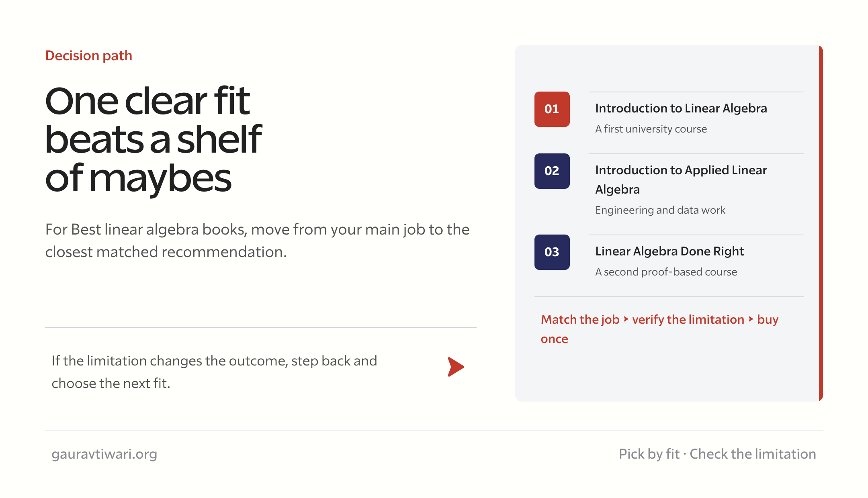Viewport: 868px width, 498px height.
Task: Open 'Linear Algebra Done Right' entry
Action: pyautogui.click(x=669, y=251)
